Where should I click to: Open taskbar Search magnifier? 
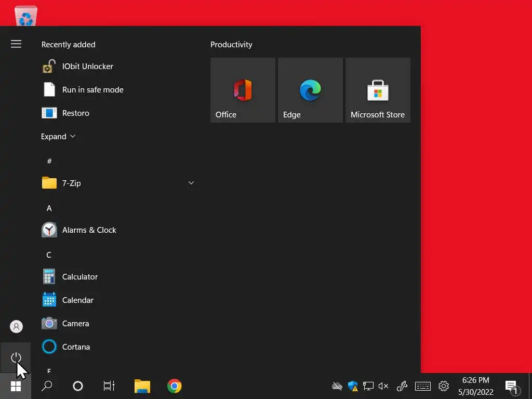(x=47, y=386)
